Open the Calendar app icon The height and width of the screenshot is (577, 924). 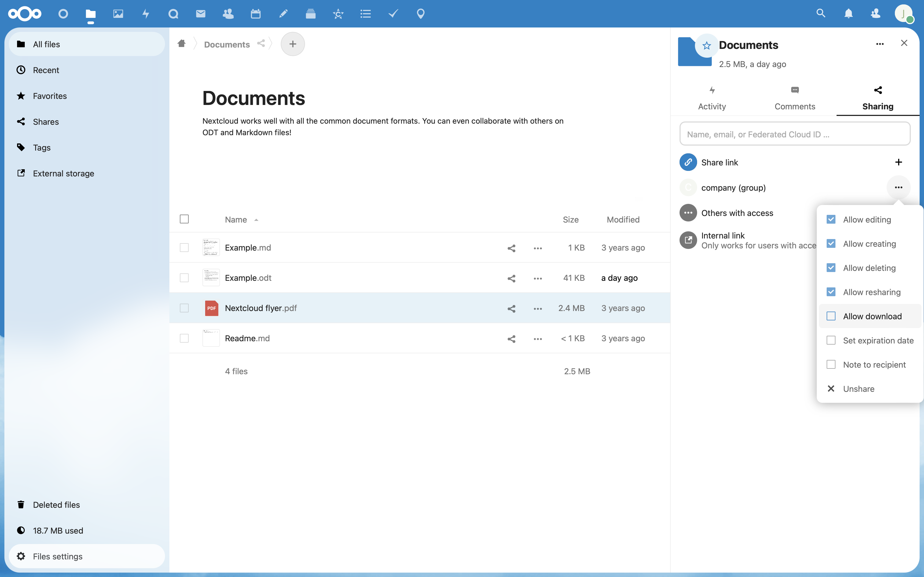255,14
